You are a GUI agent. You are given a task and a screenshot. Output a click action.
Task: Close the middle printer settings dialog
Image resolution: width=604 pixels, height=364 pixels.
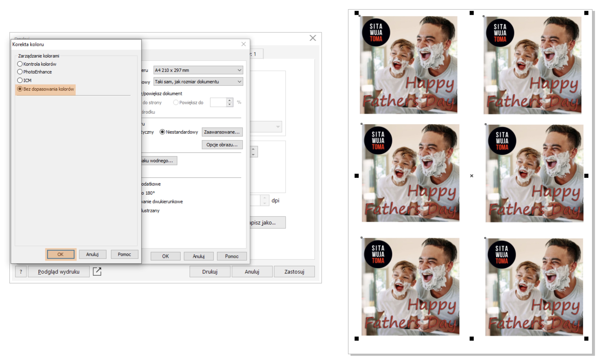tap(243, 44)
